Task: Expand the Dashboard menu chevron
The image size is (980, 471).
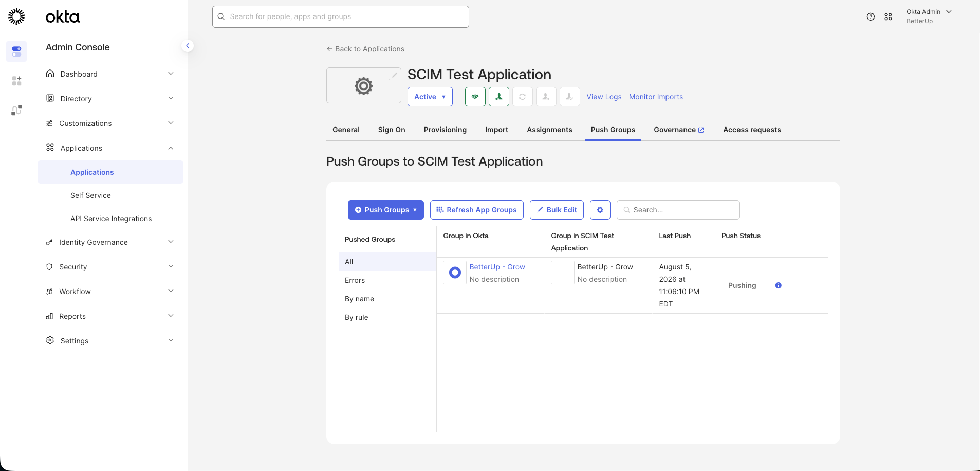Action: [171, 74]
